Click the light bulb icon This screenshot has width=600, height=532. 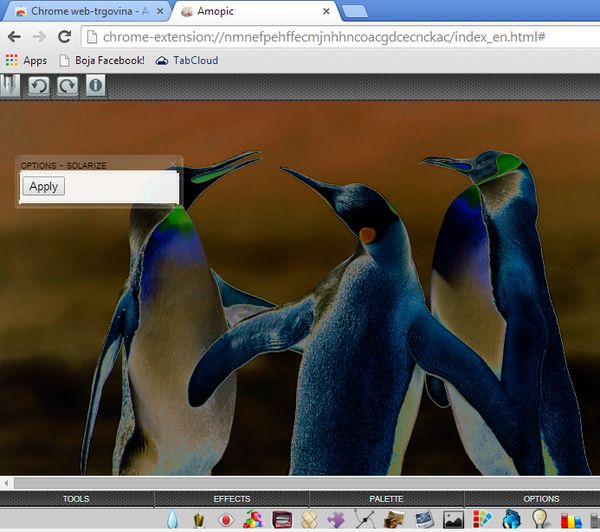click(x=540, y=520)
